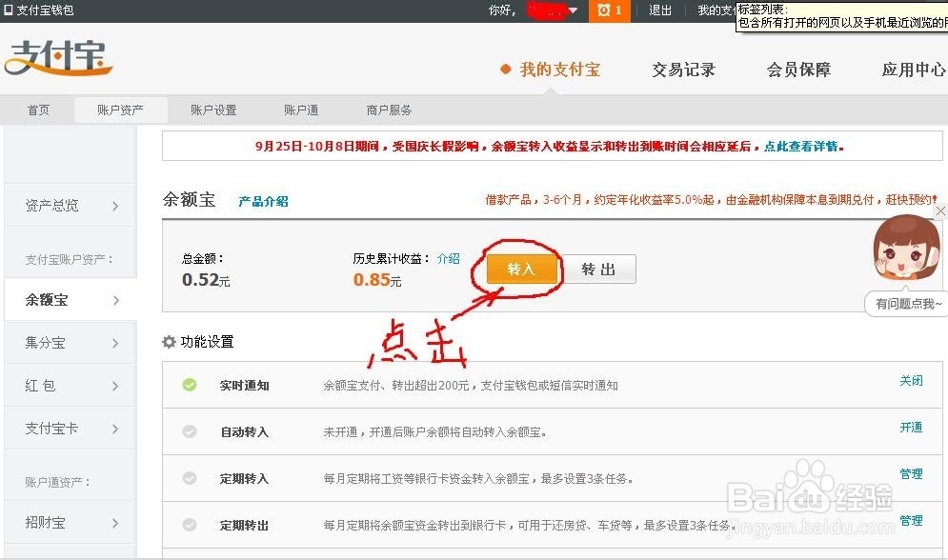Click the 功能设置 gear icon
The height and width of the screenshot is (560, 948).
(x=169, y=342)
